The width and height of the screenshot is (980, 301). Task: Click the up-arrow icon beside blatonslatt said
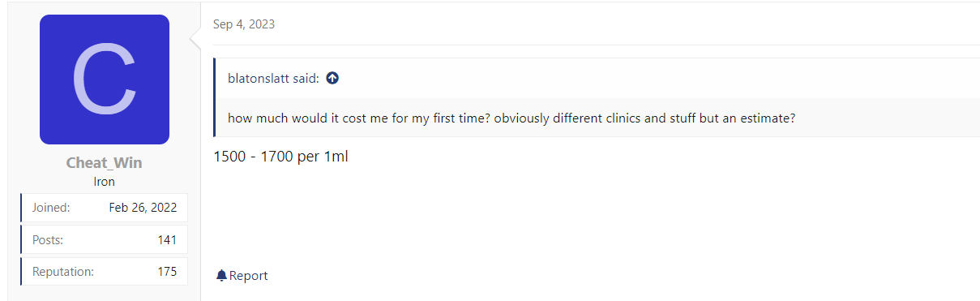coord(332,79)
